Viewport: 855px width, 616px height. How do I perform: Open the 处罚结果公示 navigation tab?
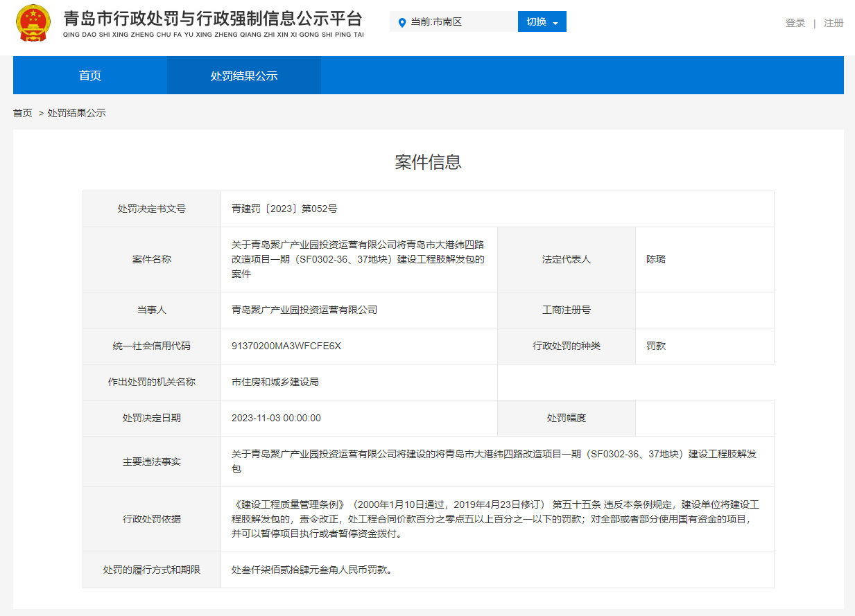244,76
